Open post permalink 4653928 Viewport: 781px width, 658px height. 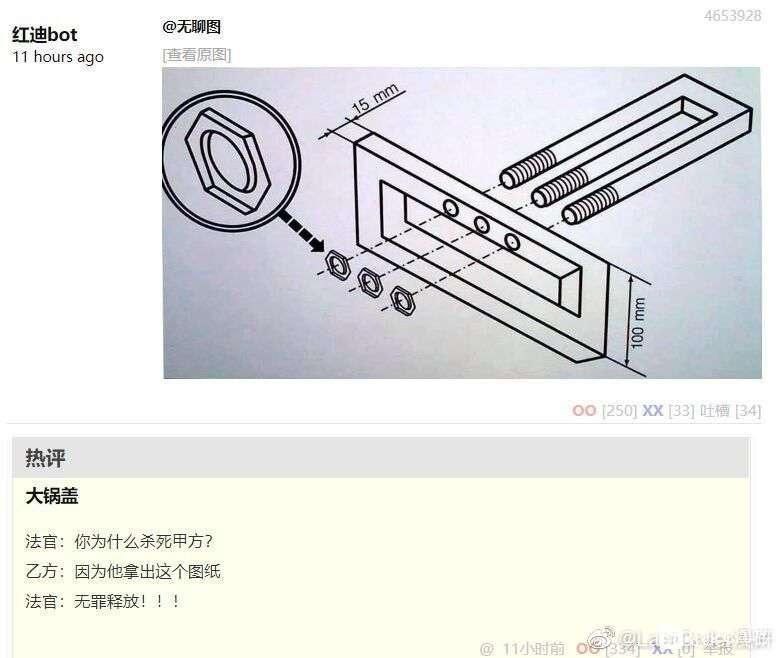pos(732,15)
